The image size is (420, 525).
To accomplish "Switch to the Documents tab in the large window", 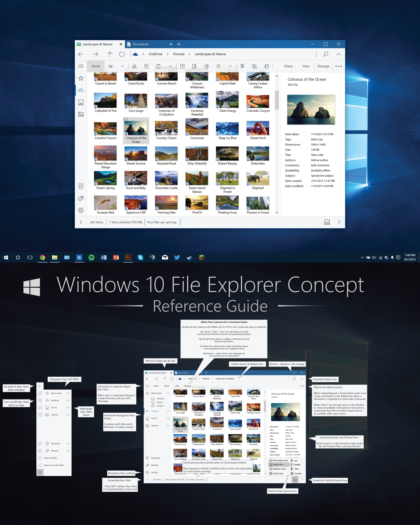I will [141, 44].
